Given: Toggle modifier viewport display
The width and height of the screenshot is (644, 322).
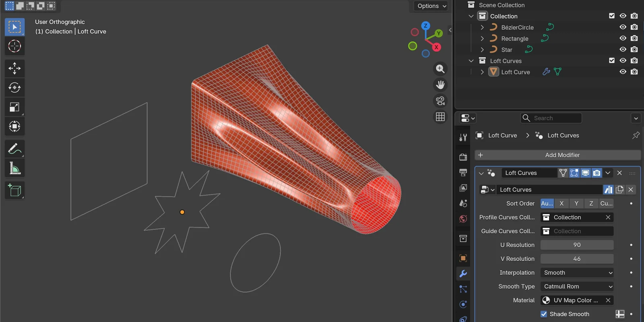Looking at the screenshot, I should tap(586, 173).
